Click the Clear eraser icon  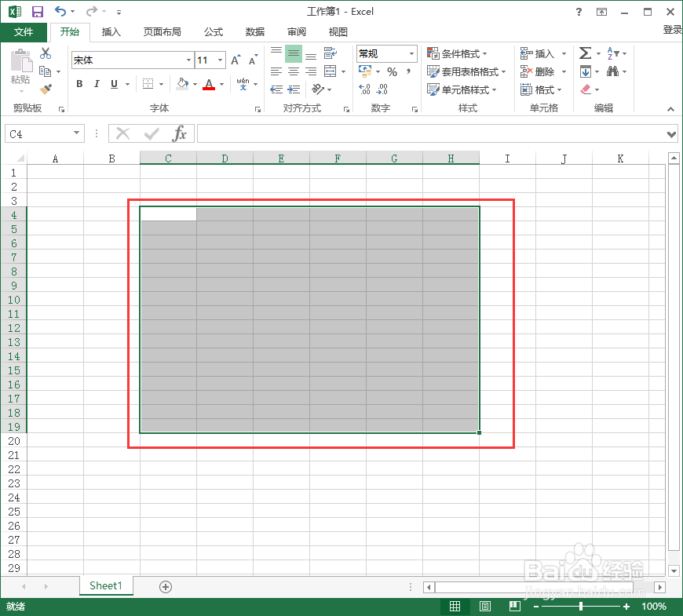pyautogui.click(x=586, y=89)
